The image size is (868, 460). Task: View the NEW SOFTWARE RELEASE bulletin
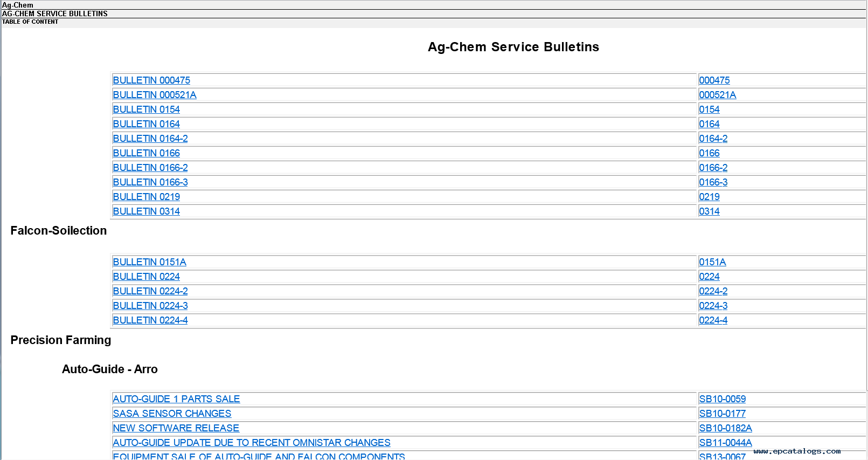pos(176,428)
